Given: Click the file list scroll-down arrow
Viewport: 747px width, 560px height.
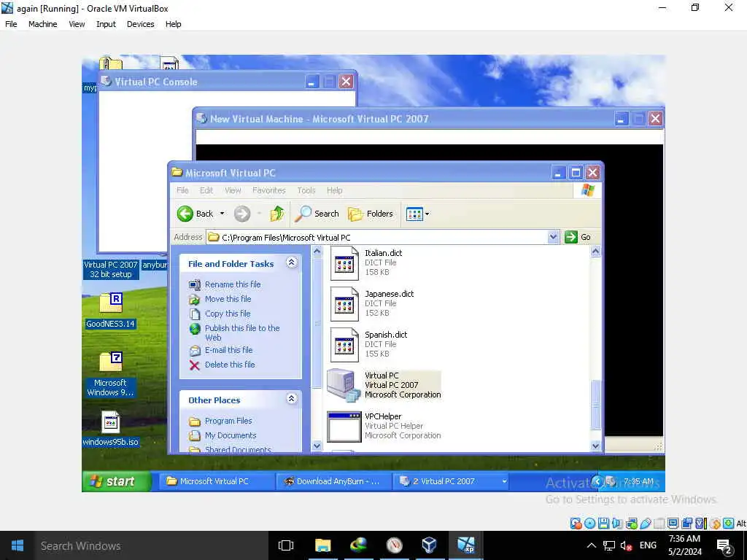Looking at the screenshot, I should click(x=595, y=446).
